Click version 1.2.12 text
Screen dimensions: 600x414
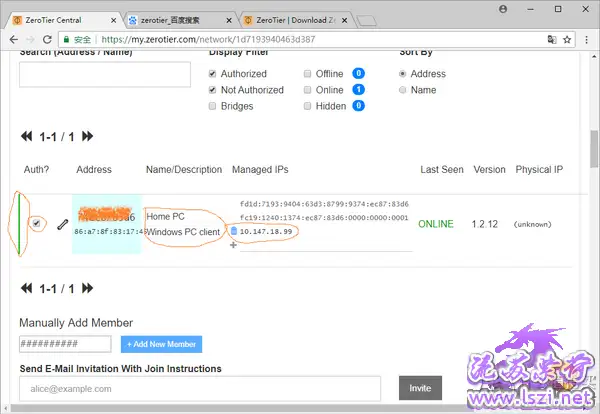[484, 224]
